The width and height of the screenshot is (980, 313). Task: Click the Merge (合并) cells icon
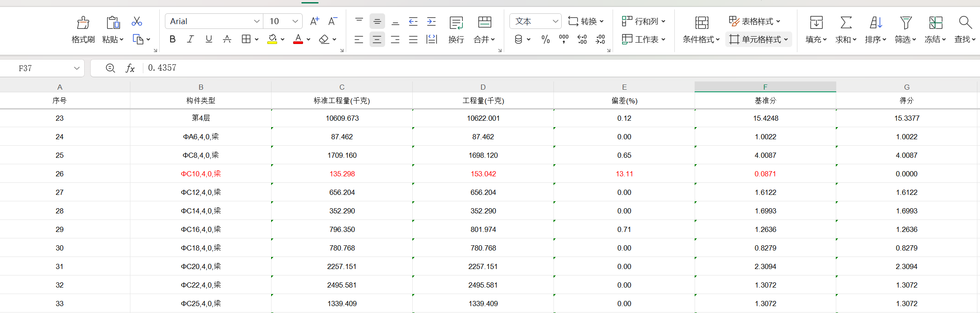(485, 22)
